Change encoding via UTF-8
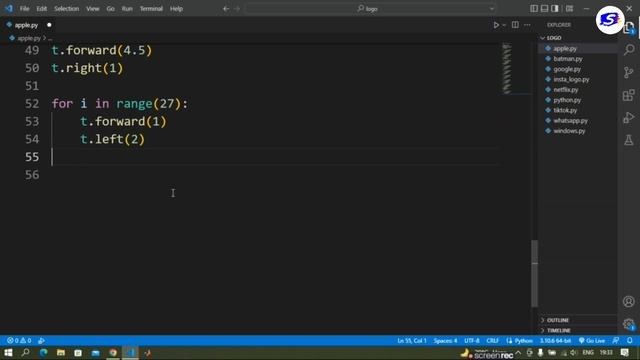The height and width of the screenshot is (360, 640). [472, 341]
